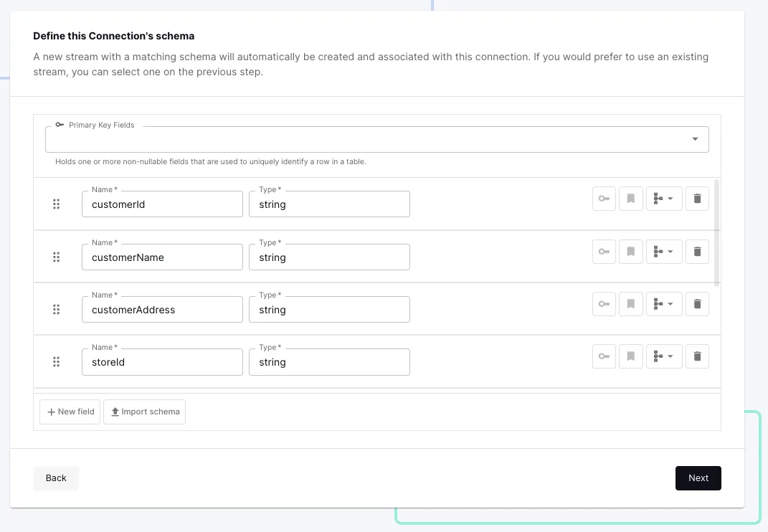768x532 pixels.
Task: Click the primary key helper text
Action: tap(211, 161)
